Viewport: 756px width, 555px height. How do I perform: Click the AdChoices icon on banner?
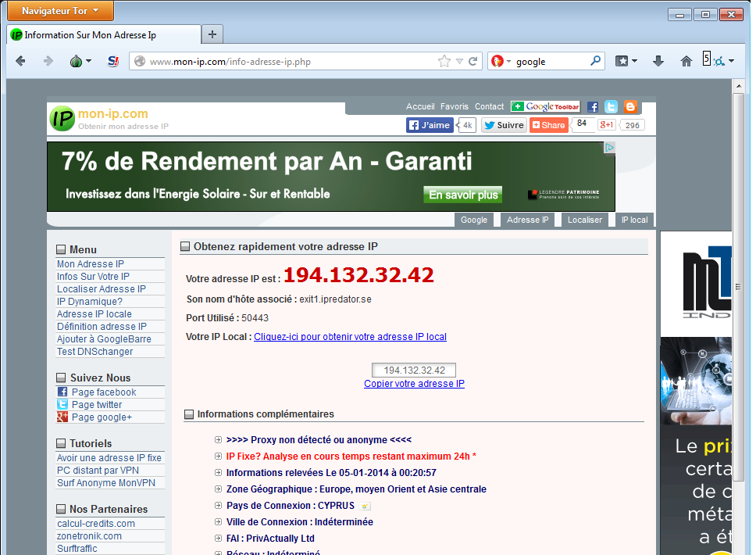tap(609, 148)
